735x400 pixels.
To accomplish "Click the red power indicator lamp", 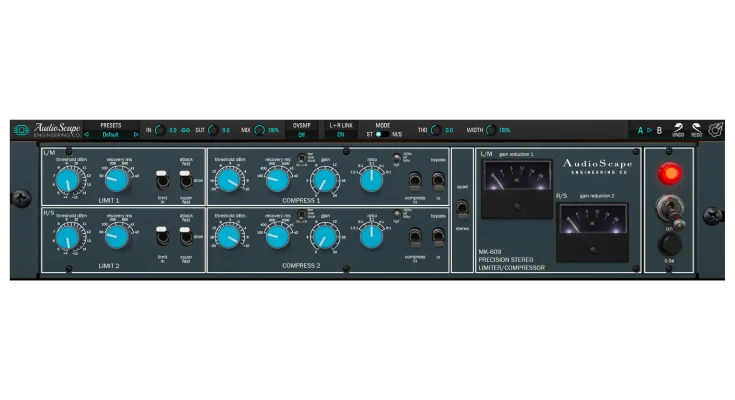I will [669, 174].
